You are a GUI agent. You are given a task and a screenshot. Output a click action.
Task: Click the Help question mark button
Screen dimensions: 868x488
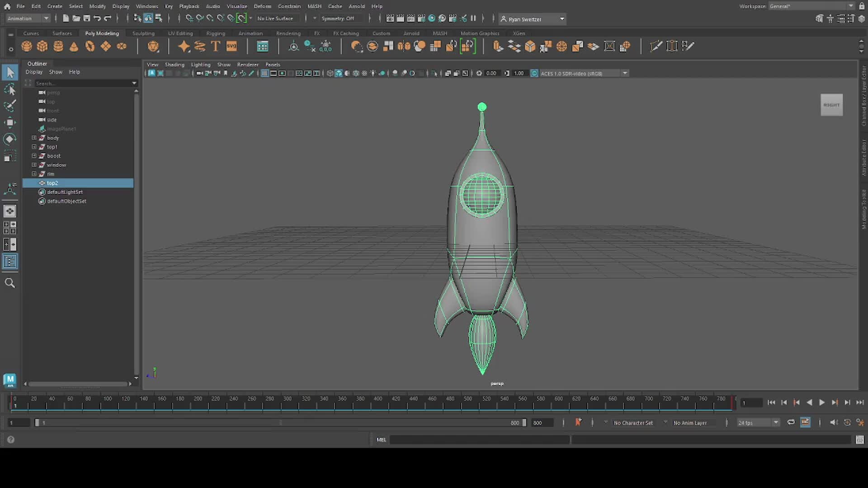pyautogui.click(x=10, y=439)
